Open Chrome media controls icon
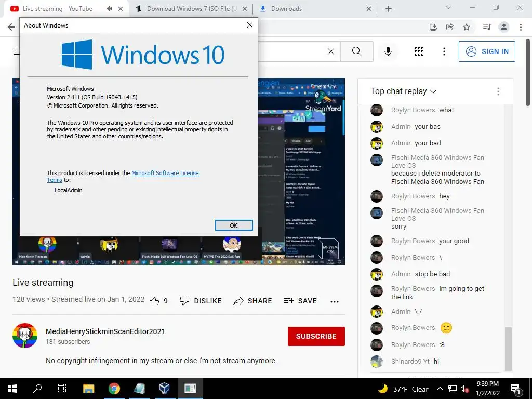Viewport: 532px width, 399px height. (x=487, y=27)
